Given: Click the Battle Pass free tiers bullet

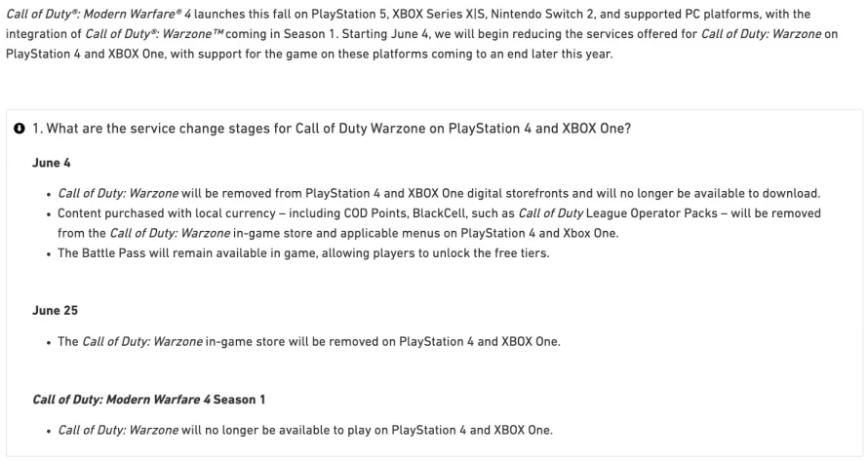Looking at the screenshot, I should click(303, 253).
